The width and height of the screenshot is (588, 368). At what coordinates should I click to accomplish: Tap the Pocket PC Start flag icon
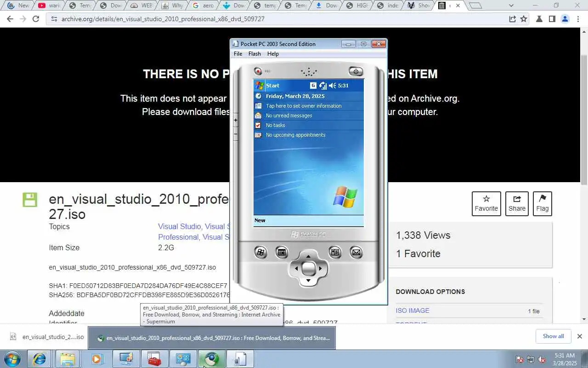pos(259,86)
